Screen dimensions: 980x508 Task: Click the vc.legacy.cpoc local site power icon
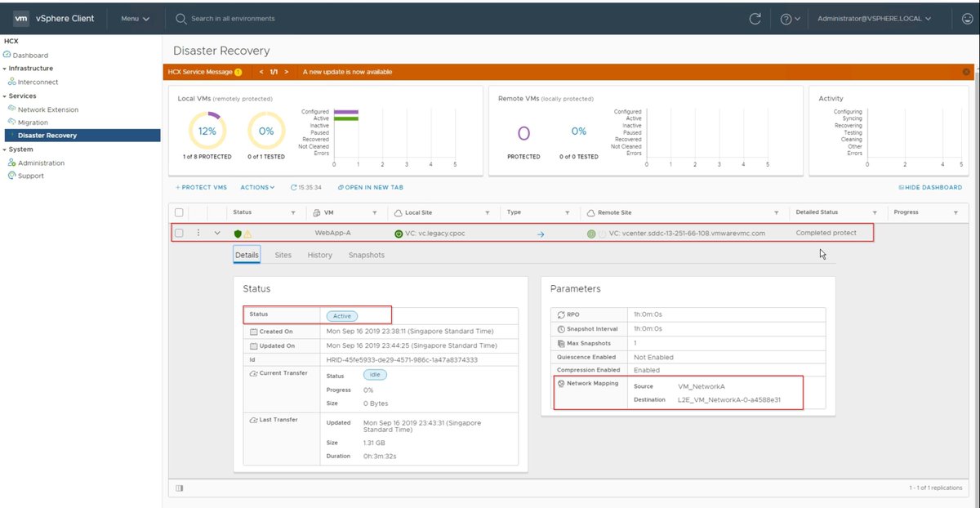(398, 234)
